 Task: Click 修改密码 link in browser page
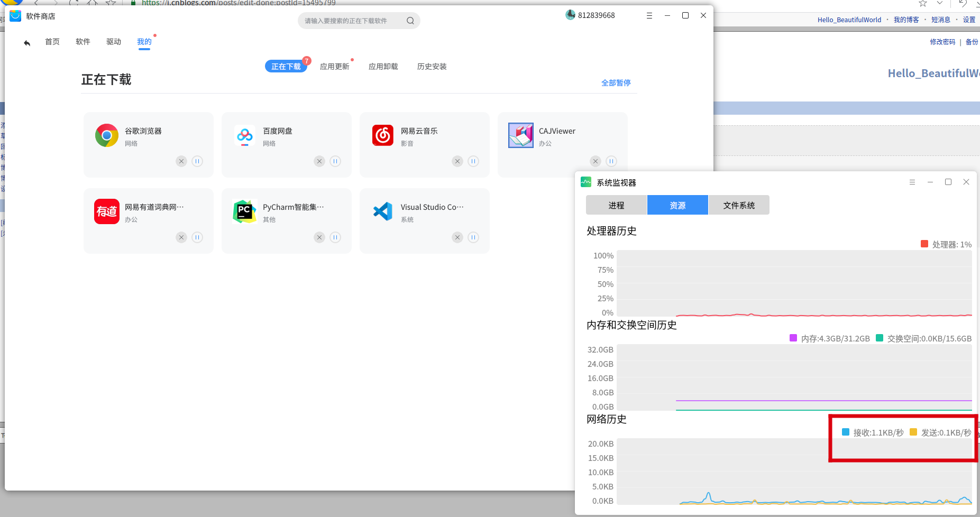tap(943, 42)
